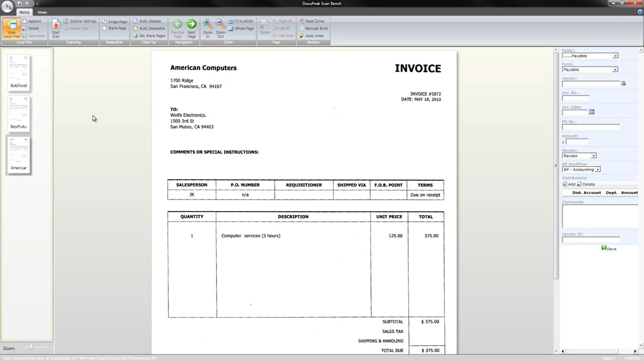Switch to the Views tab

[x=42, y=12]
